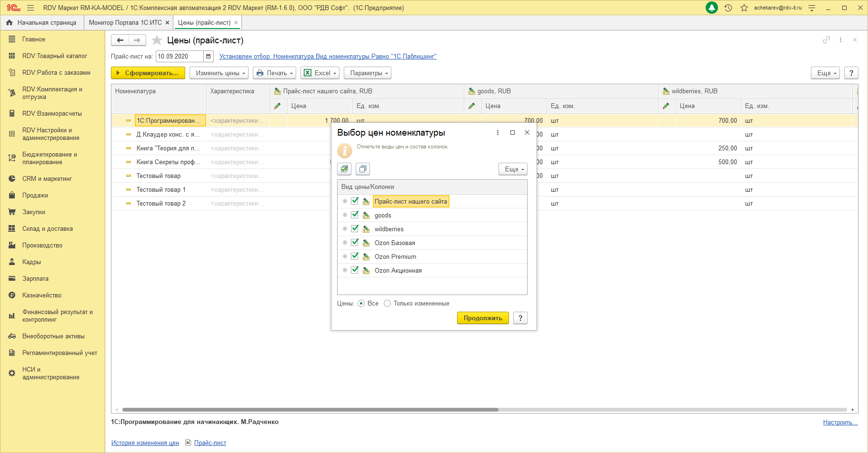This screenshot has width=868, height=453.
Task: Open the hamburger main menu icon
Action: coord(30,8)
